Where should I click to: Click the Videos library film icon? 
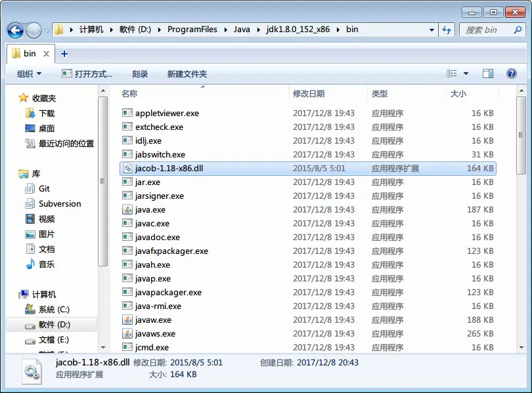coord(30,219)
